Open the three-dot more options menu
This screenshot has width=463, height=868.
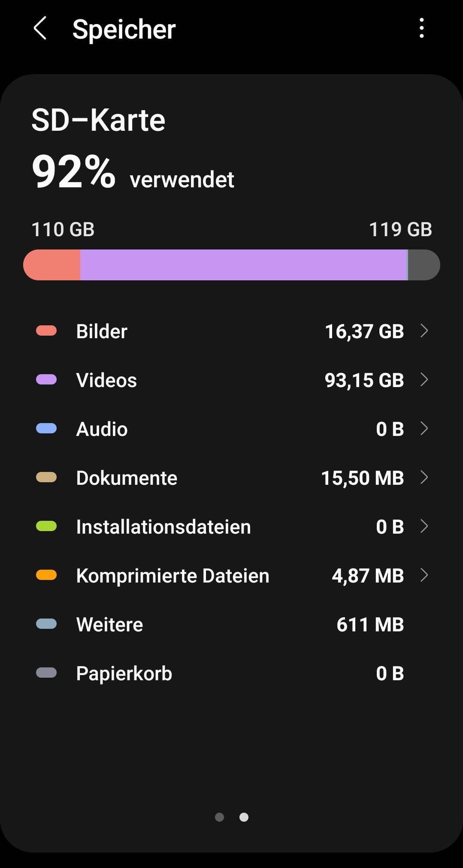pyautogui.click(x=421, y=28)
